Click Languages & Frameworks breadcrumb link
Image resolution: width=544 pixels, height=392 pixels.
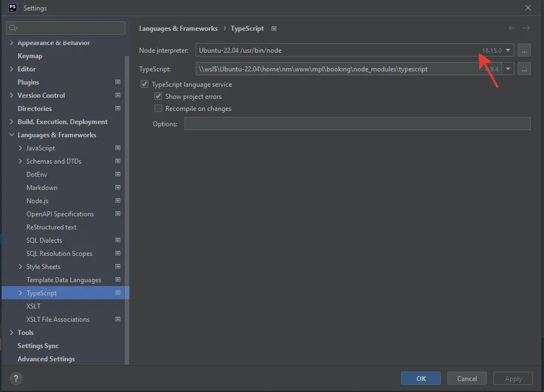[179, 29]
